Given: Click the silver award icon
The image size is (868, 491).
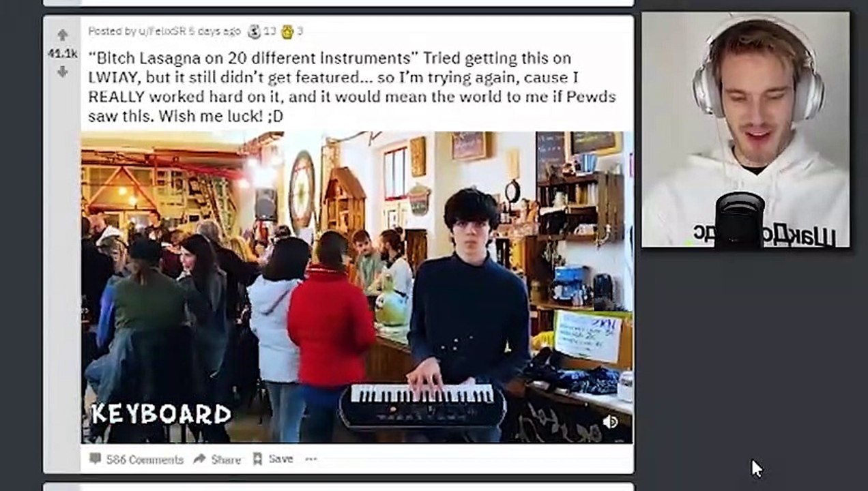Looking at the screenshot, I should tap(255, 31).
